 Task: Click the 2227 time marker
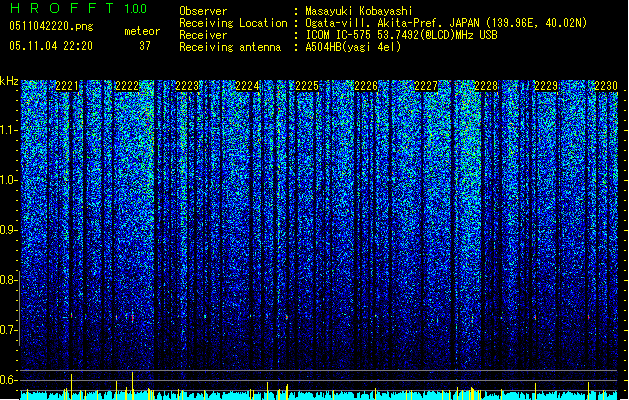[426, 86]
